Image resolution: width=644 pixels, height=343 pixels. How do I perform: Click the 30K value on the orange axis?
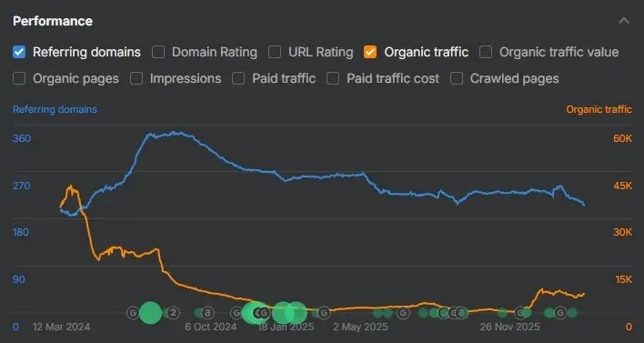coord(622,232)
